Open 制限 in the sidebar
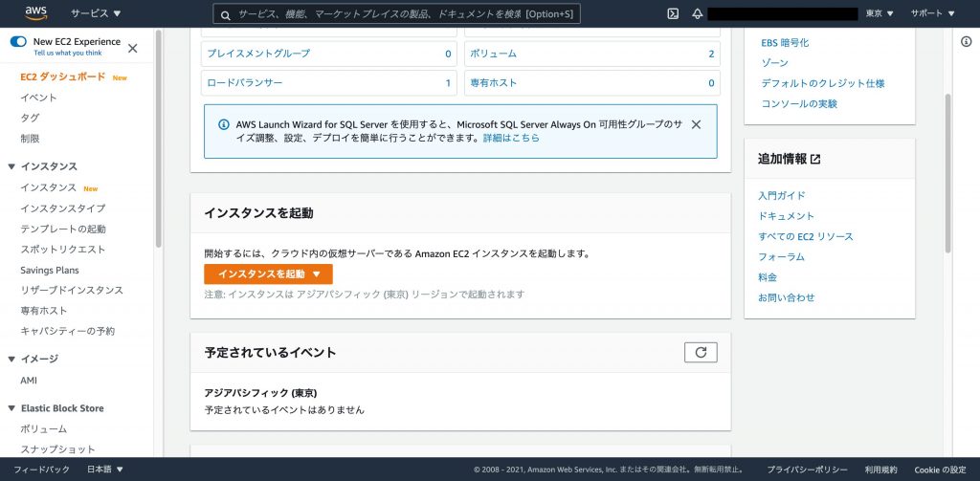This screenshot has width=980, height=481. tap(30, 139)
